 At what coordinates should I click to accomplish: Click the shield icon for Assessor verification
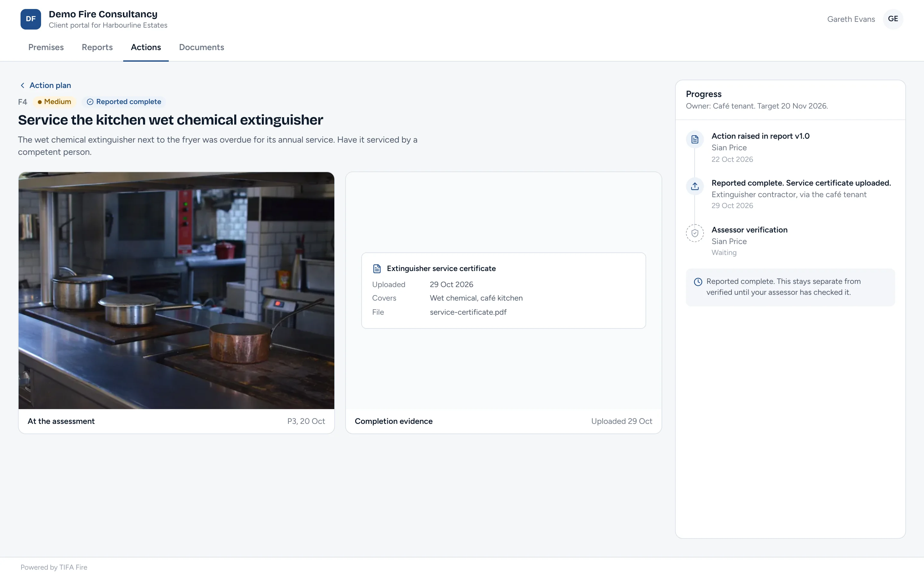pyautogui.click(x=695, y=233)
